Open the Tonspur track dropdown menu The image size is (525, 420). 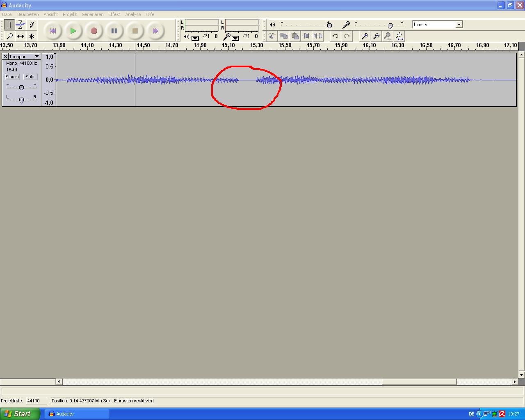point(37,57)
